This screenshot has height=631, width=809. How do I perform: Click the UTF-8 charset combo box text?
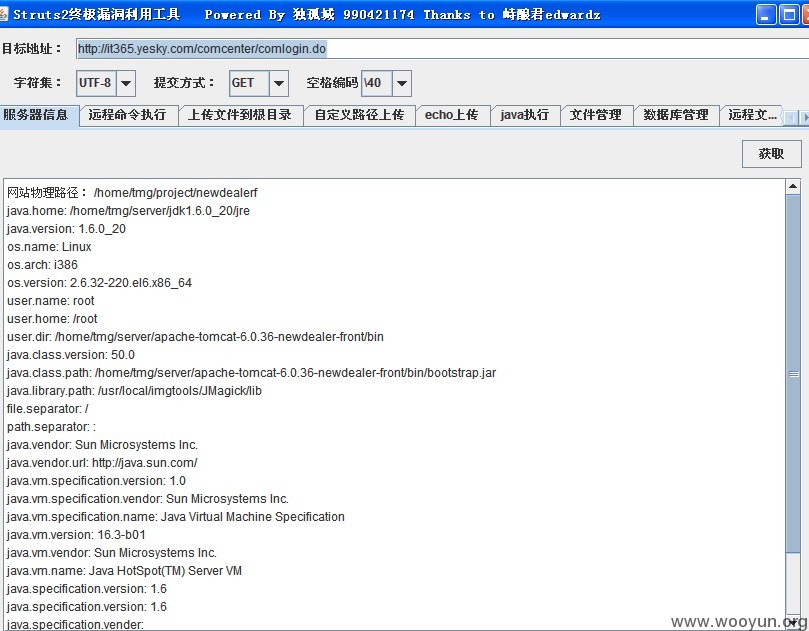(96, 83)
